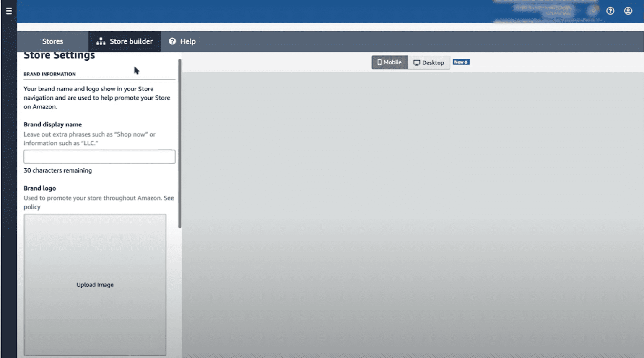The width and height of the screenshot is (644, 358).
Task: Click the Store Settings panel scrollbar
Action: (179, 142)
